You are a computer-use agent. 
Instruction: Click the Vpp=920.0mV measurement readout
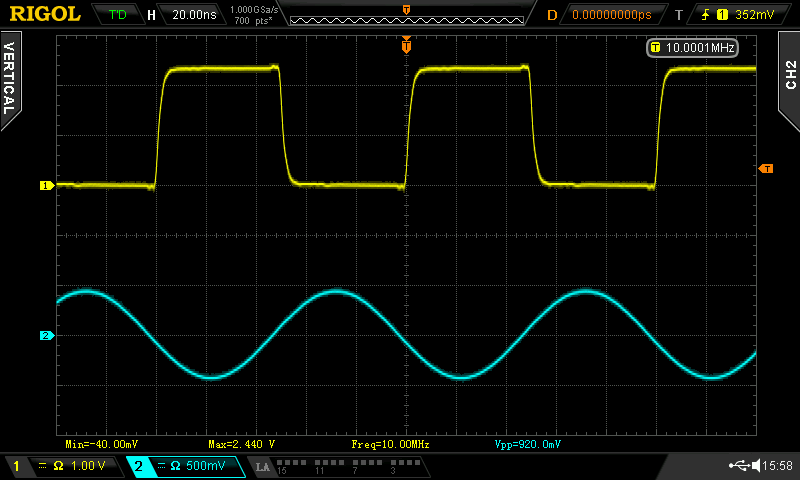click(x=528, y=443)
